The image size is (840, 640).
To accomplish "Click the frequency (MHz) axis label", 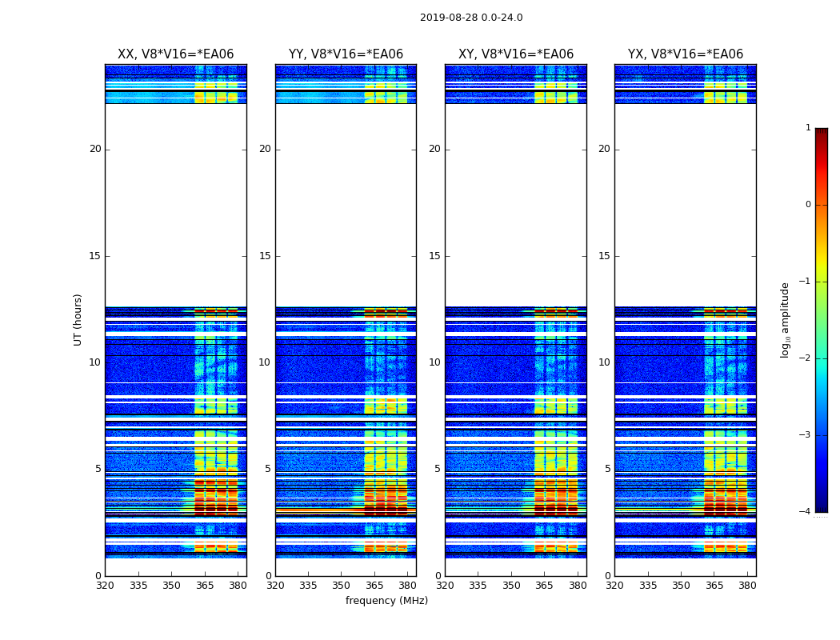I will [386, 601].
